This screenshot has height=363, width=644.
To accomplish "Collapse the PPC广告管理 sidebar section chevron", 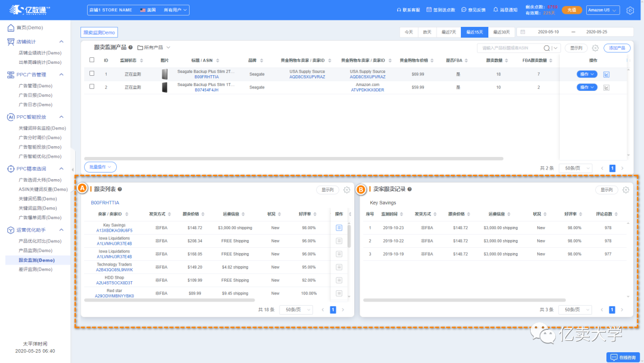I will [x=61, y=75].
